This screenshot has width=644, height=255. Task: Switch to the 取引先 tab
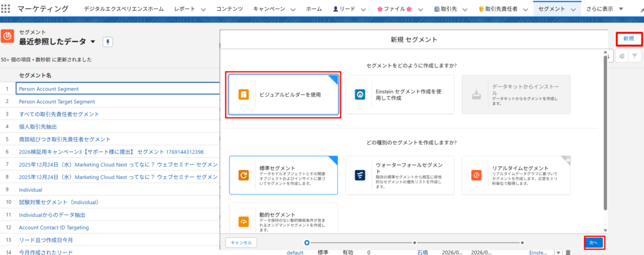[x=447, y=9]
